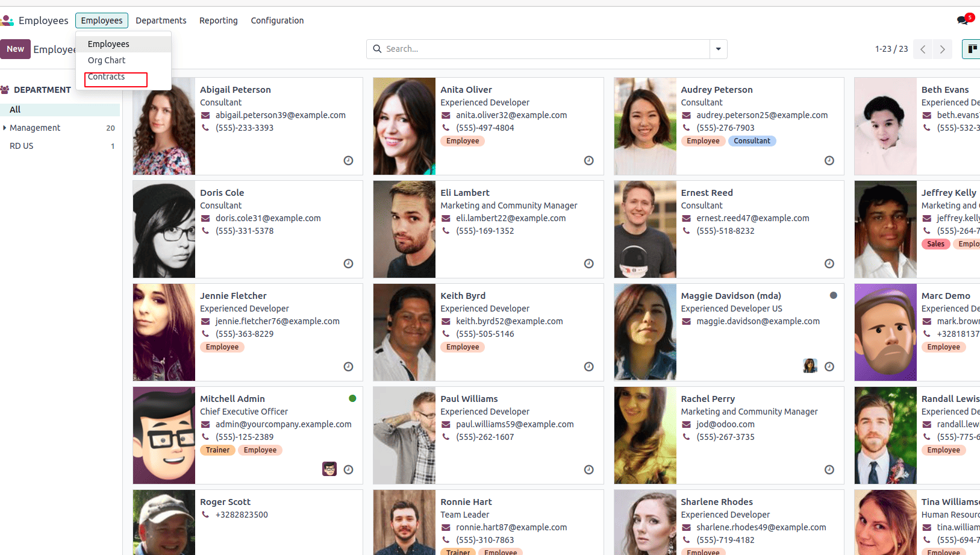
Task: Open the Configuration menu
Action: (x=277, y=20)
